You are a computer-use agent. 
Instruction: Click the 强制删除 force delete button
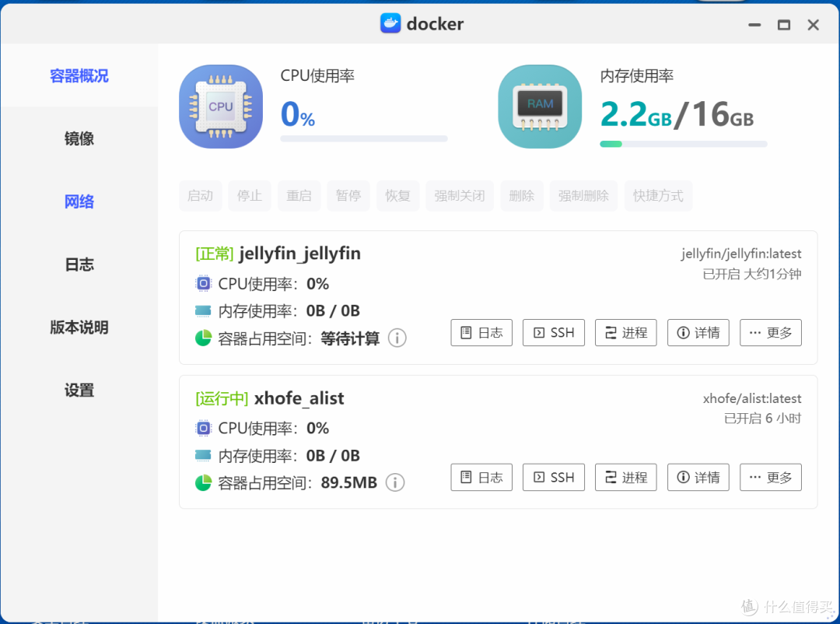coord(583,195)
